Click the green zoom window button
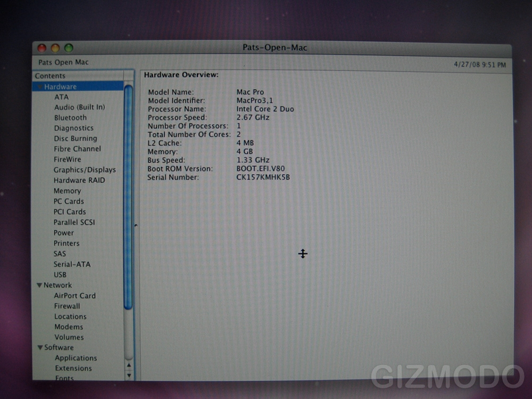The width and height of the screenshot is (532, 399). click(x=69, y=48)
